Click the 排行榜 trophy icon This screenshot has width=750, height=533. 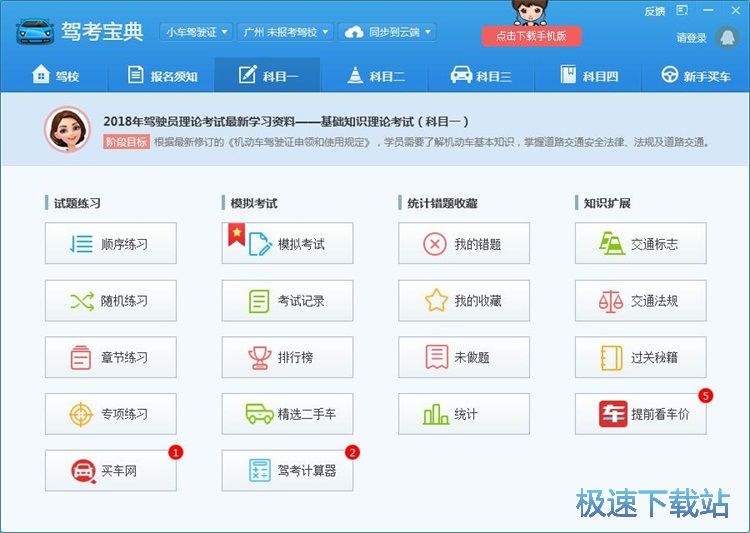pos(260,358)
